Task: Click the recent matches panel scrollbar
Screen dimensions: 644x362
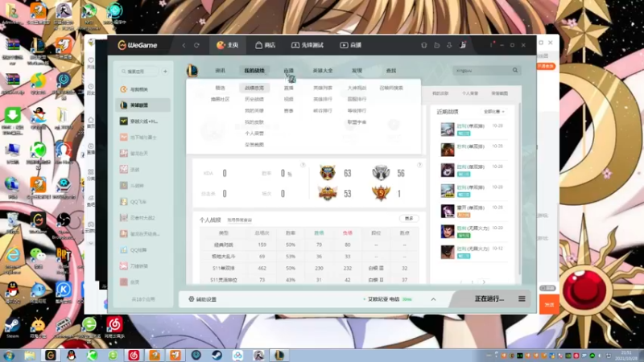Action: click(519, 189)
